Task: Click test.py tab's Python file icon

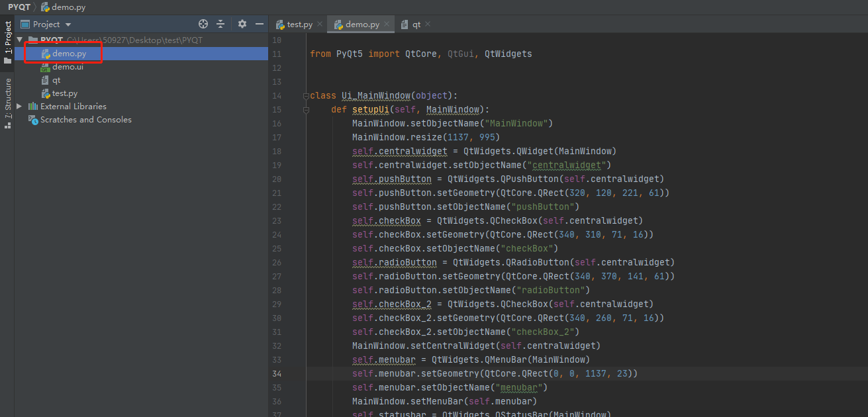Action: 280,24
